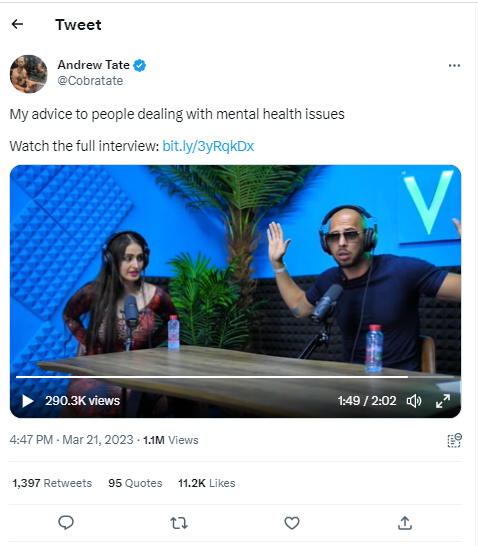View the 1.1M Views analytics
This screenshot has width=478, height=546.
[x=171, y=440]
